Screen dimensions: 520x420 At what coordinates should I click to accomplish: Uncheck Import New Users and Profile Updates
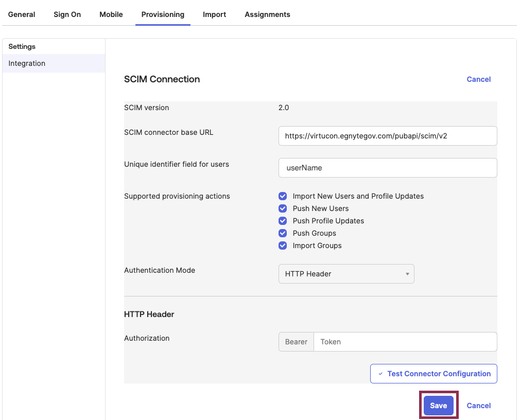[282, 196]
